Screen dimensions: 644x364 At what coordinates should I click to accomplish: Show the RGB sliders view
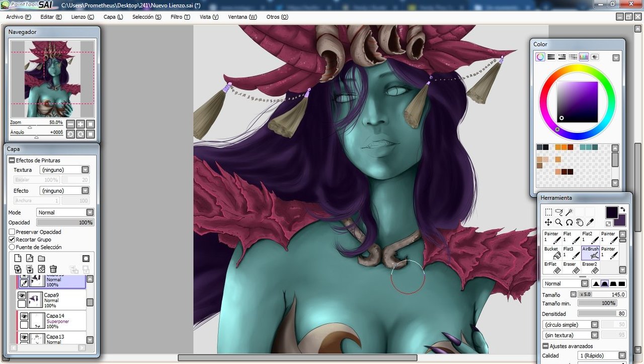[x=551, y=57]
